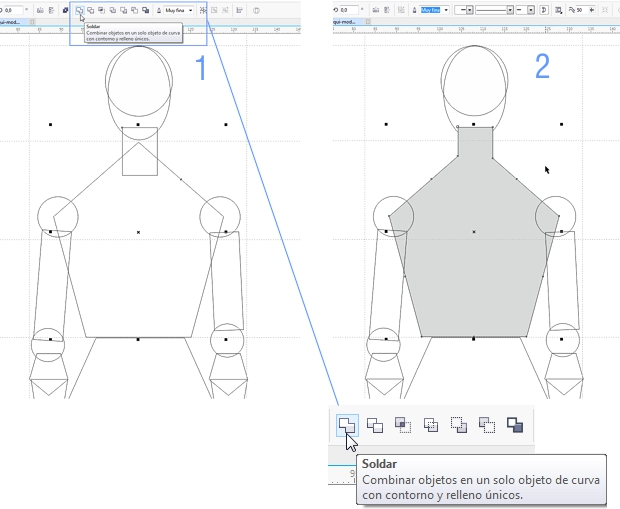
Task: Click the enlarged dark Create boundary icon
Action: click(x=515, y=425)
